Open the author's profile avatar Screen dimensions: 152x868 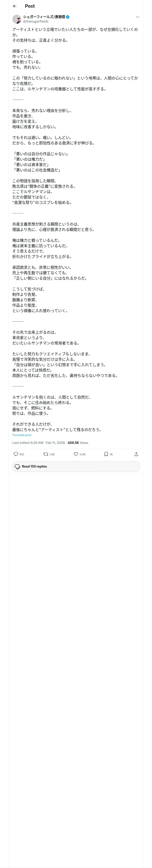pyautogui.click(x=17, y=19)
